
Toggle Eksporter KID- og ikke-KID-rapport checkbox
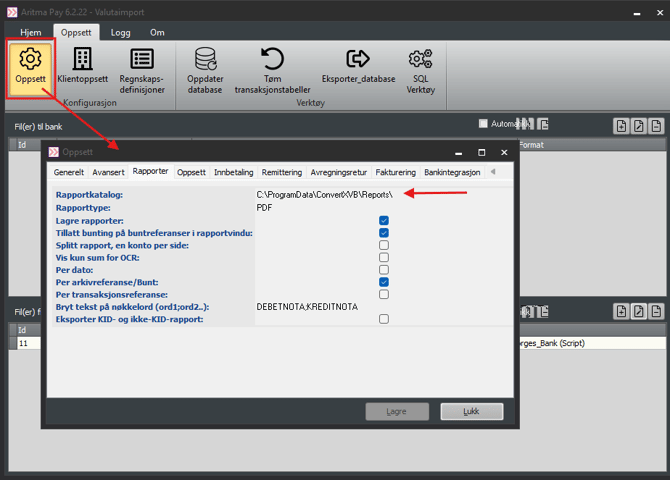pyautogui.click(x=384, y=319)
